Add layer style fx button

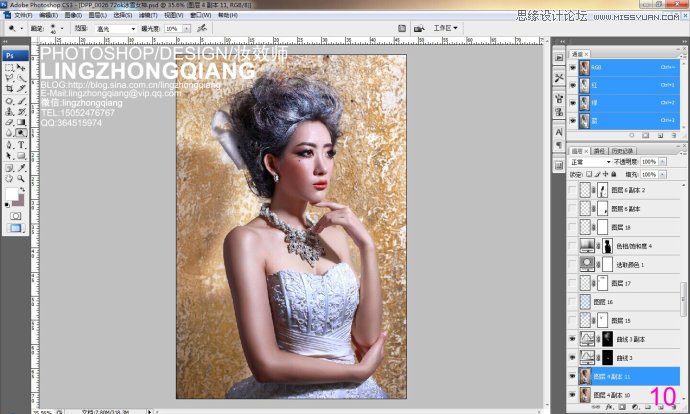coord(609,407)
